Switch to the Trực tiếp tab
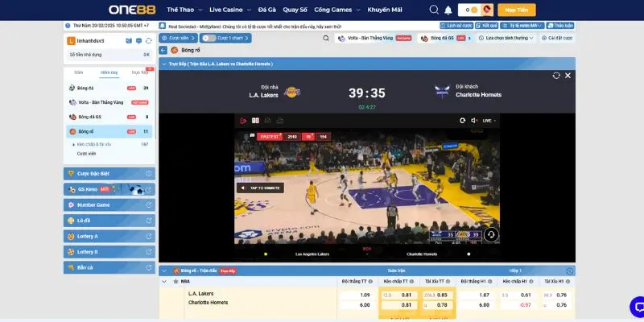Screen dimensions: 644x322 [139, 72]
